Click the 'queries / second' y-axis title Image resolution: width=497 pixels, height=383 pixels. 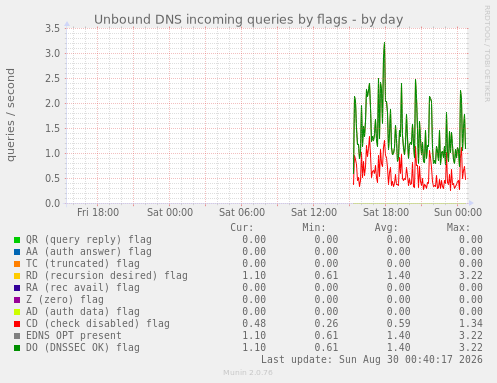coord(11,115)
